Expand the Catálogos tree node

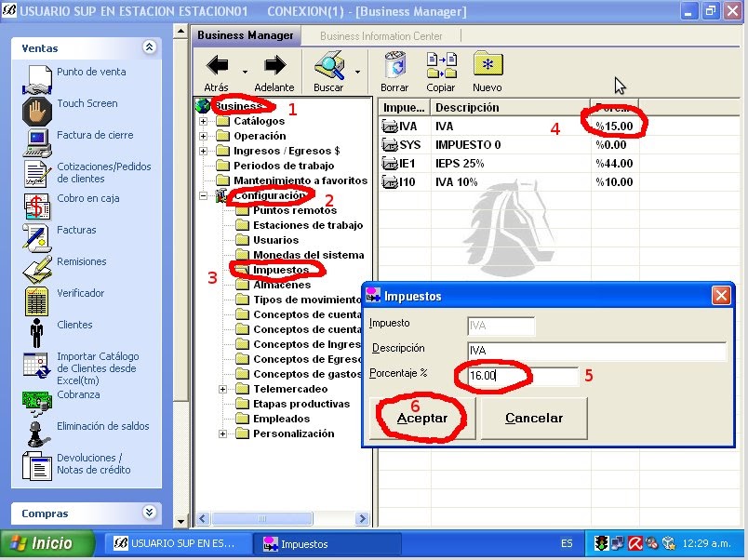[x=203, y=121]
